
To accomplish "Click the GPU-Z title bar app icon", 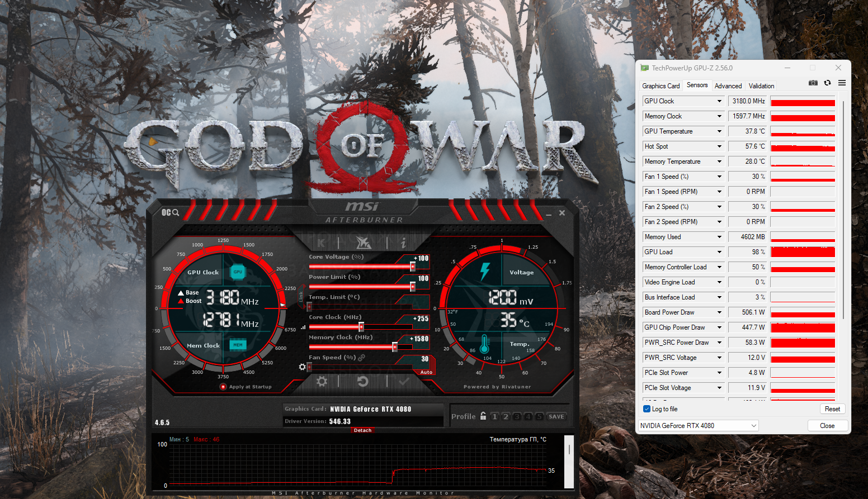I will 645,68.
